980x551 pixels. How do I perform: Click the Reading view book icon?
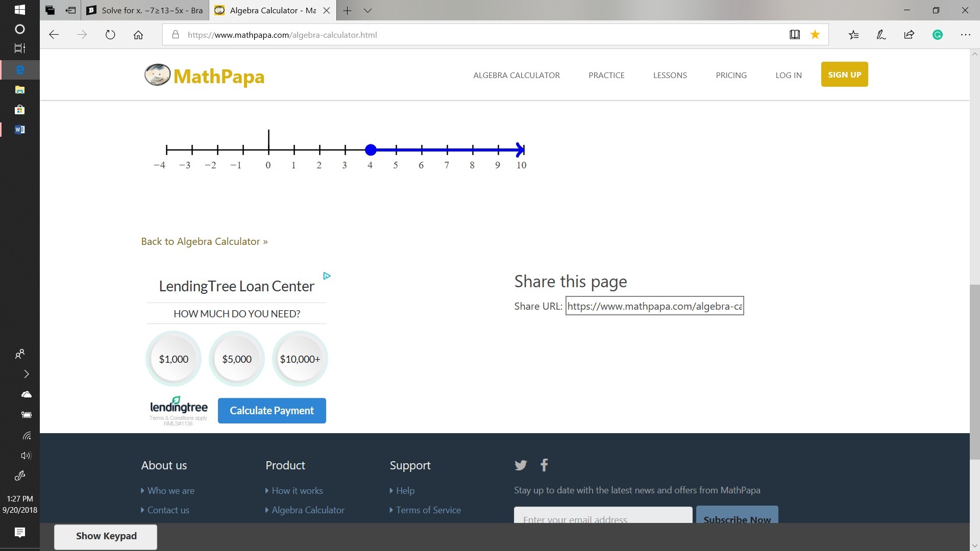tap(795, 35)
